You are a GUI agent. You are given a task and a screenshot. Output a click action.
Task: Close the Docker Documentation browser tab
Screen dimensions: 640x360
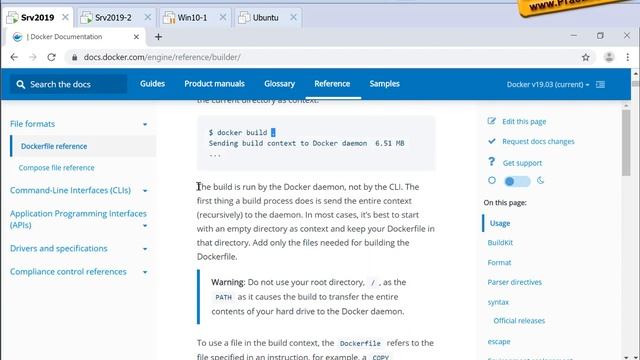coord(136,37)
